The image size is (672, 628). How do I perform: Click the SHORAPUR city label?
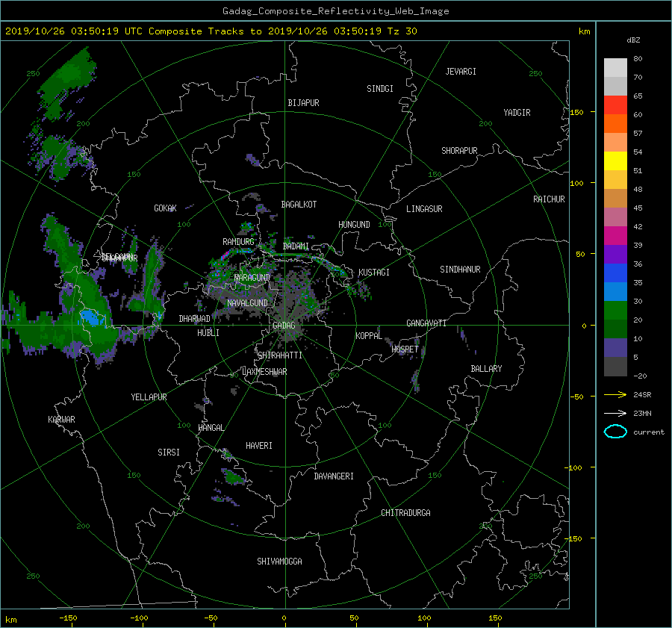pyautogui.click(x=459, y=151)
